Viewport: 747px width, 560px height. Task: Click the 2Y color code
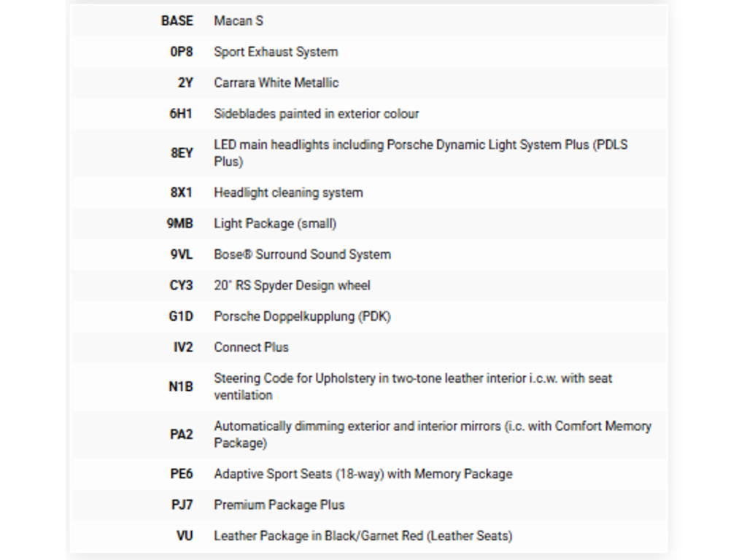pyautogui.click(x=185, y=83)
